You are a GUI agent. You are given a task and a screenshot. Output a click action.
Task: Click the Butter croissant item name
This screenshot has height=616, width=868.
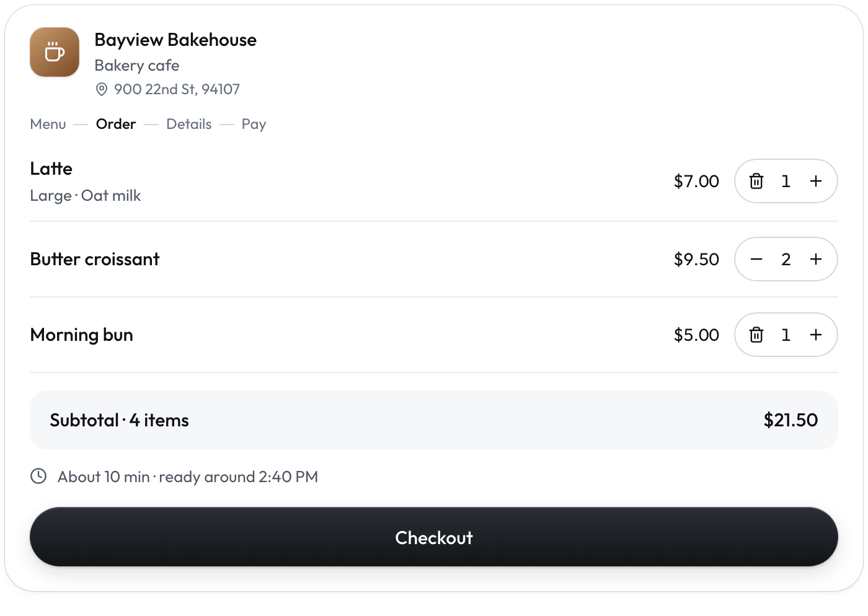[95, 259]
